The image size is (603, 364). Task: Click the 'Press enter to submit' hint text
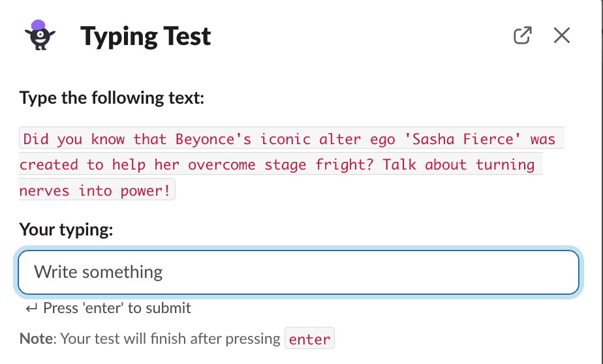117,309
